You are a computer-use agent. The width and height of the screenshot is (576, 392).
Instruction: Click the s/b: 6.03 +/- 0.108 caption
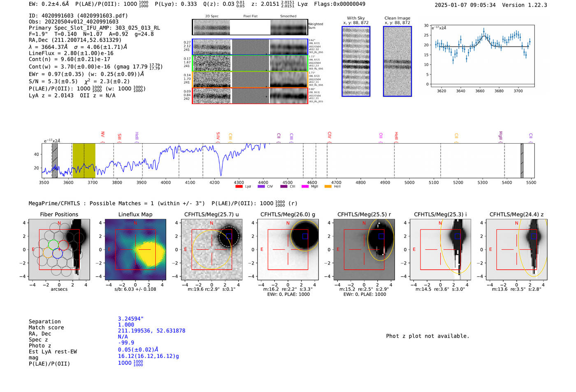135,289
